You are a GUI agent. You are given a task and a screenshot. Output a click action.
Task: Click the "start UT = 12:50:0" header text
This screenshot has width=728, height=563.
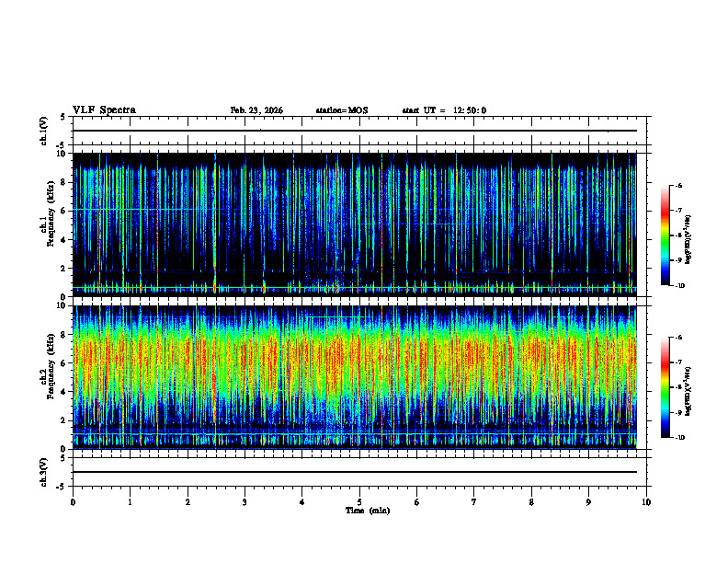[444, 110]
